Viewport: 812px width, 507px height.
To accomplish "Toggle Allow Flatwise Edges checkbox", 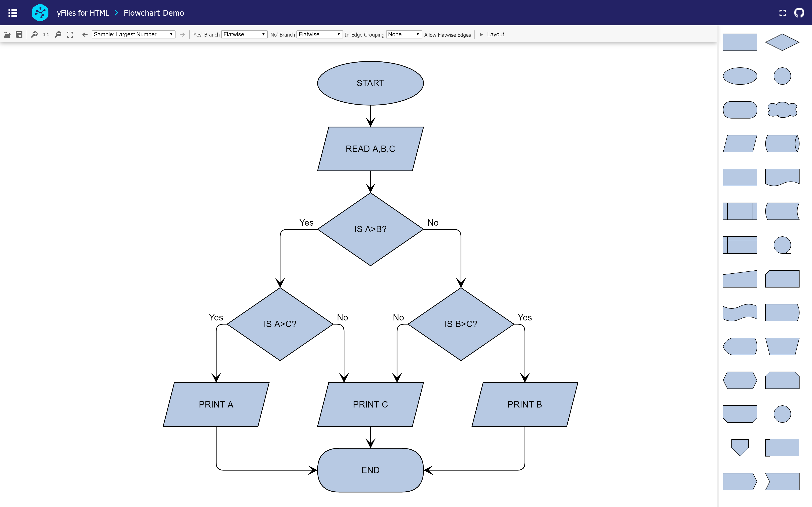I will [447, 34].
